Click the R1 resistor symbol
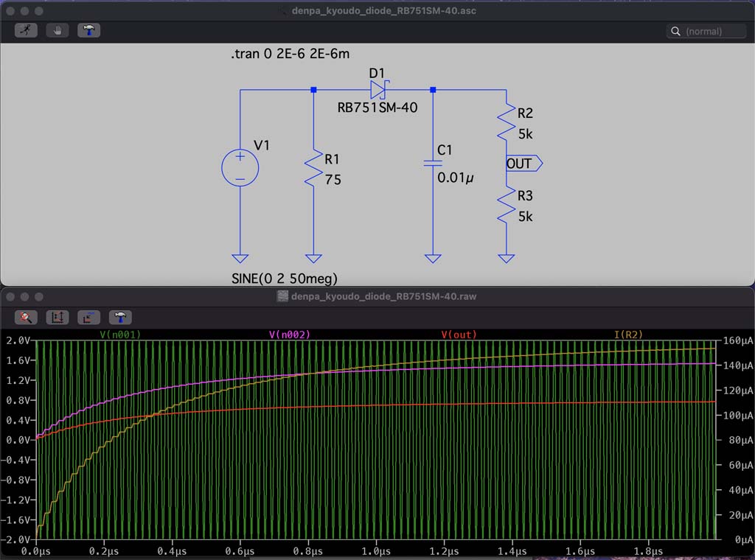This screenshot has width=755, height=560. (x=314, y=168)
